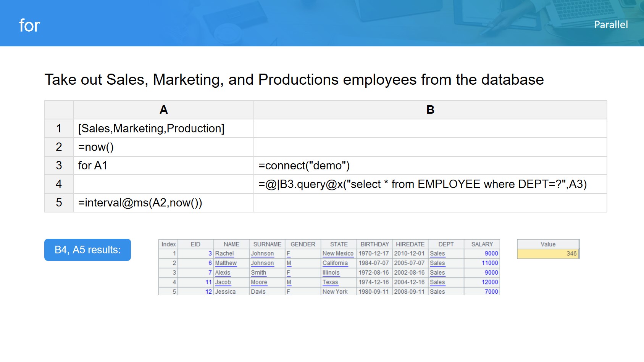This screenshot has width=644, height=362.
Task: Click salary value 12000 for Jacob
Action: point(489,282)
